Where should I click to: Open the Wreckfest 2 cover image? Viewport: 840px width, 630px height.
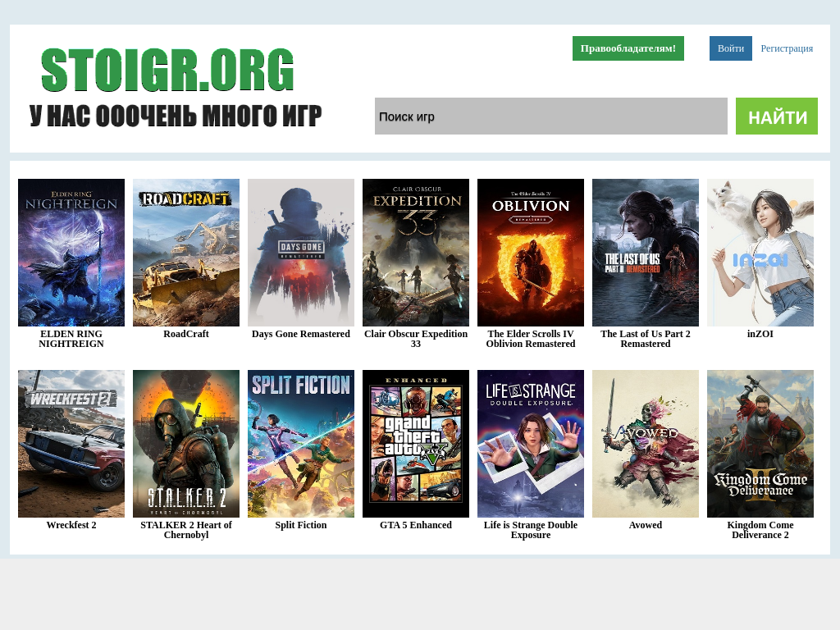click(71, 444)
